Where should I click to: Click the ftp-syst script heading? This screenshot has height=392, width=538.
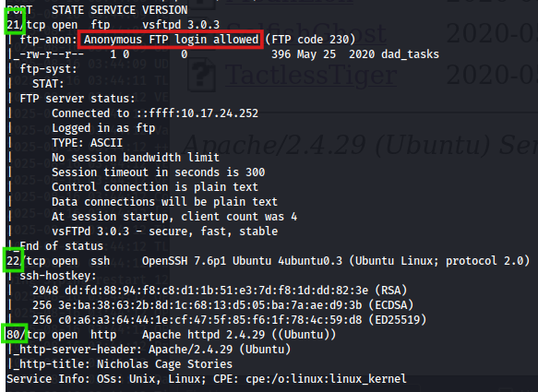48,69
